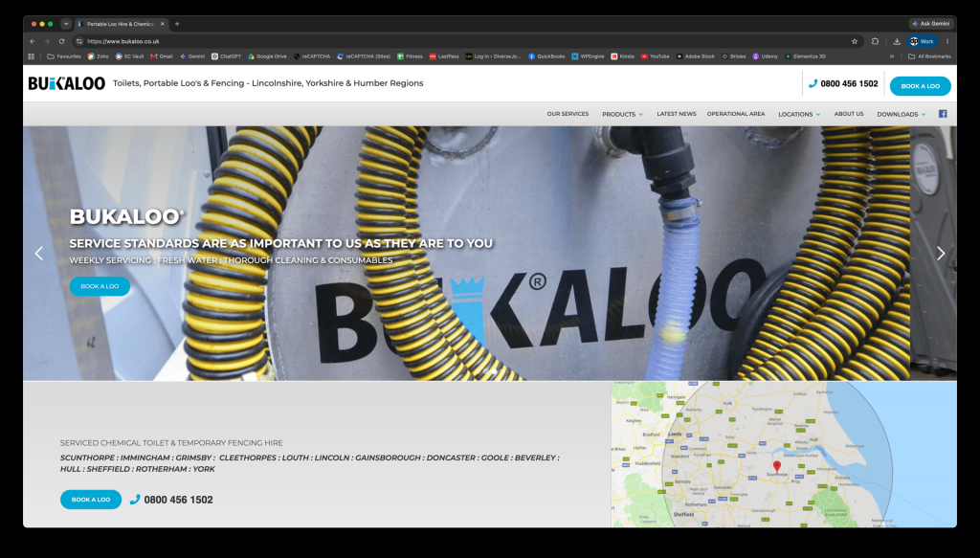Open the YouTube bookmark

[655, 56]
